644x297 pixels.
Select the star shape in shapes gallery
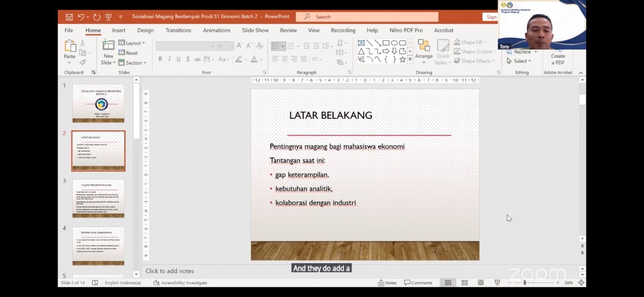402,60
